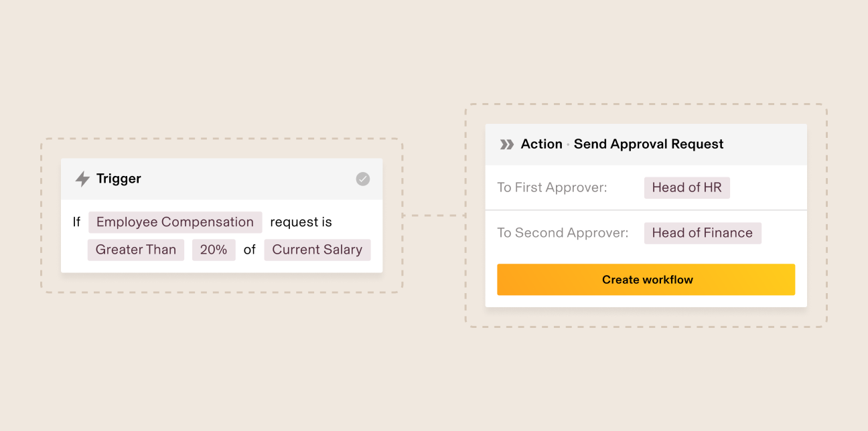Click the Trigger card title text
The image size is (868, 431).
[x=119, y=179]
